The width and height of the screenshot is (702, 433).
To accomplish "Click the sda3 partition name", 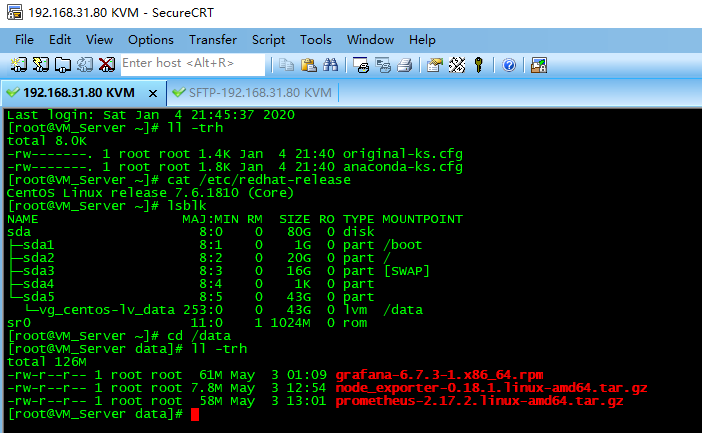I will click(39, 271).
